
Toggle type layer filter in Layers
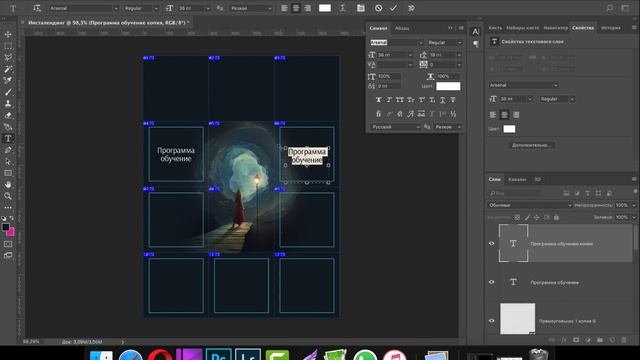pyautogui.click(x=587, y=193)
